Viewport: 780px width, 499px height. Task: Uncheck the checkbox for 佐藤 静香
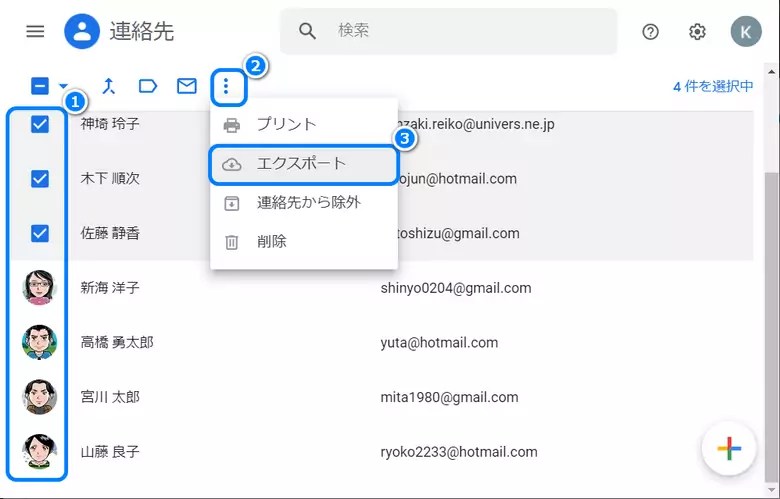(40, 233)
